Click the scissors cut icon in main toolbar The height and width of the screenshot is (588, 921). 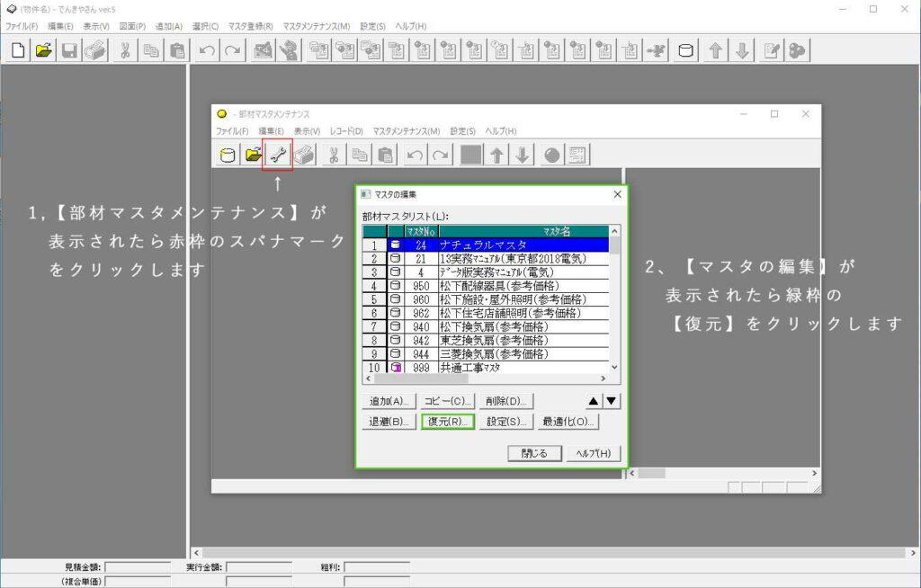point(126,51)
